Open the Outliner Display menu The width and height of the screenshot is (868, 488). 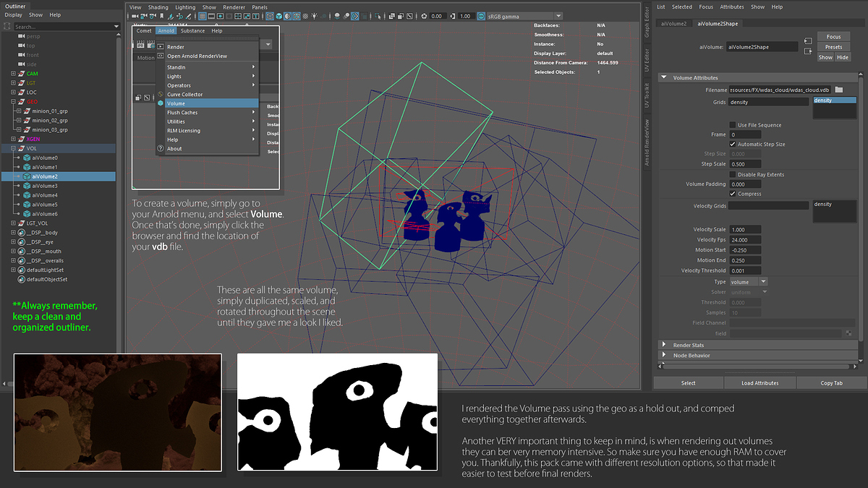coord(13,14)
